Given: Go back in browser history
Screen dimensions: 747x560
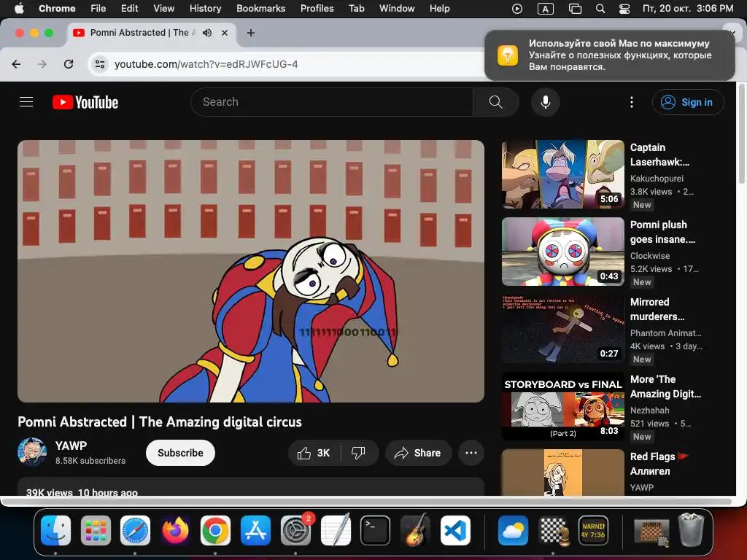Looking at the screenshot, I should click(16, 64).
